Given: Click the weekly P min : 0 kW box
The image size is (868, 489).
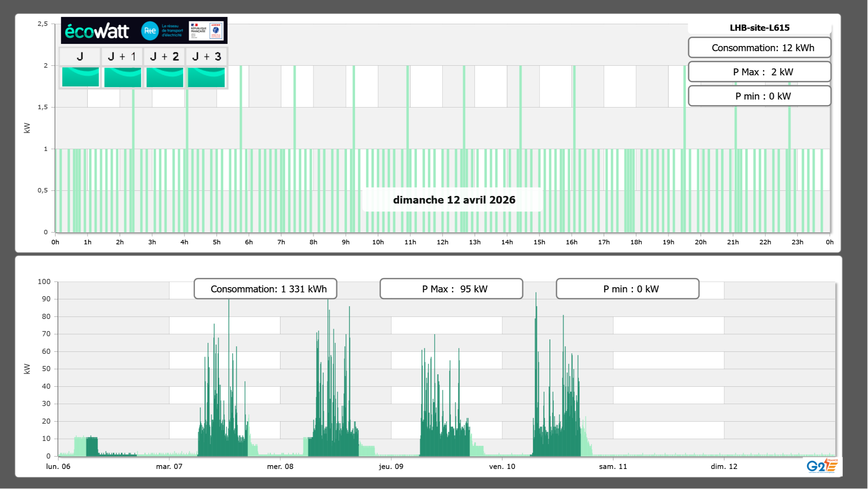Looking at the screenshot, I should click(x=627, y=289).
